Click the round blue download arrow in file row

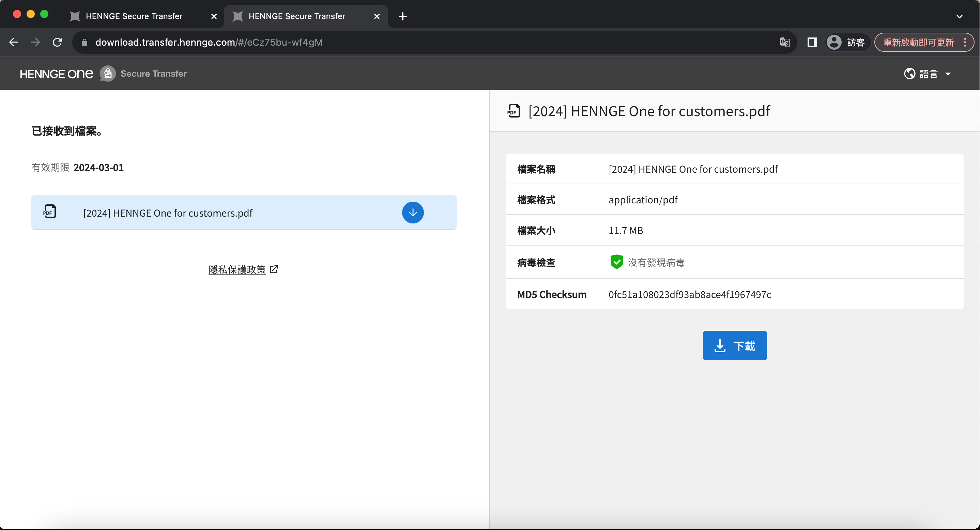pyautogui.click(x=413, y=213)
